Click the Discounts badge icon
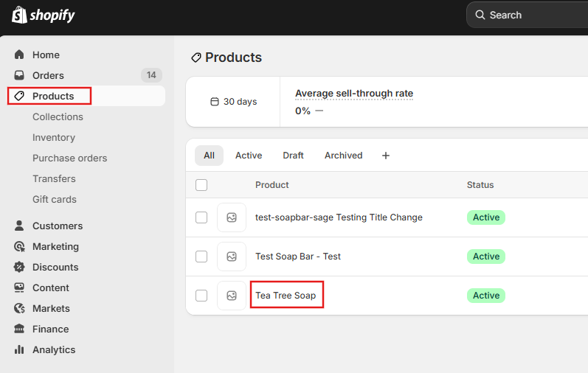588x373 pixels. tap(19, 268)
